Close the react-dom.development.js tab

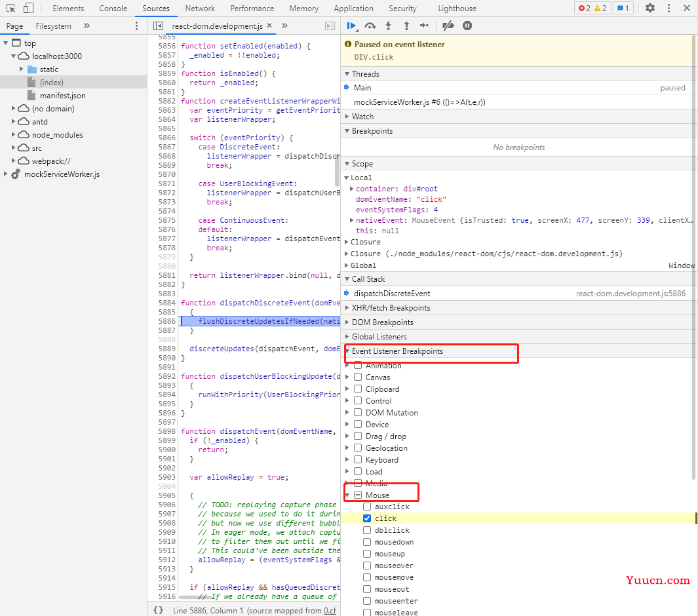pos(269,26)
